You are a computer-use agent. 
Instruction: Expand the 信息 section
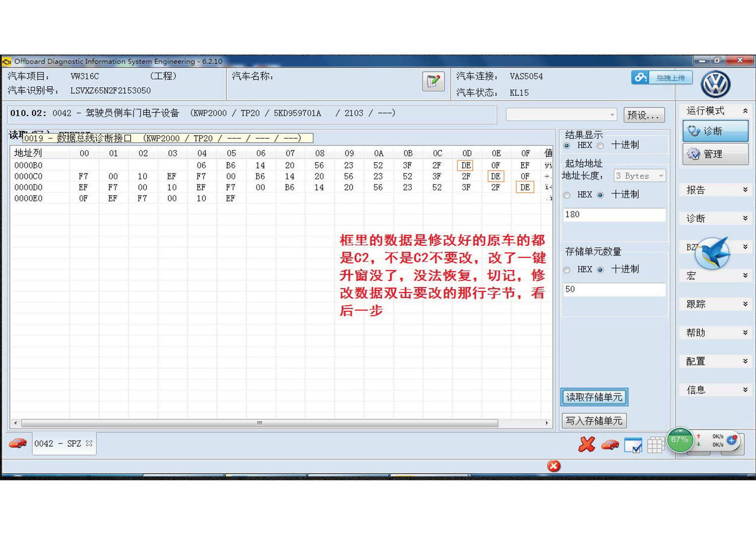coord(745,390)
